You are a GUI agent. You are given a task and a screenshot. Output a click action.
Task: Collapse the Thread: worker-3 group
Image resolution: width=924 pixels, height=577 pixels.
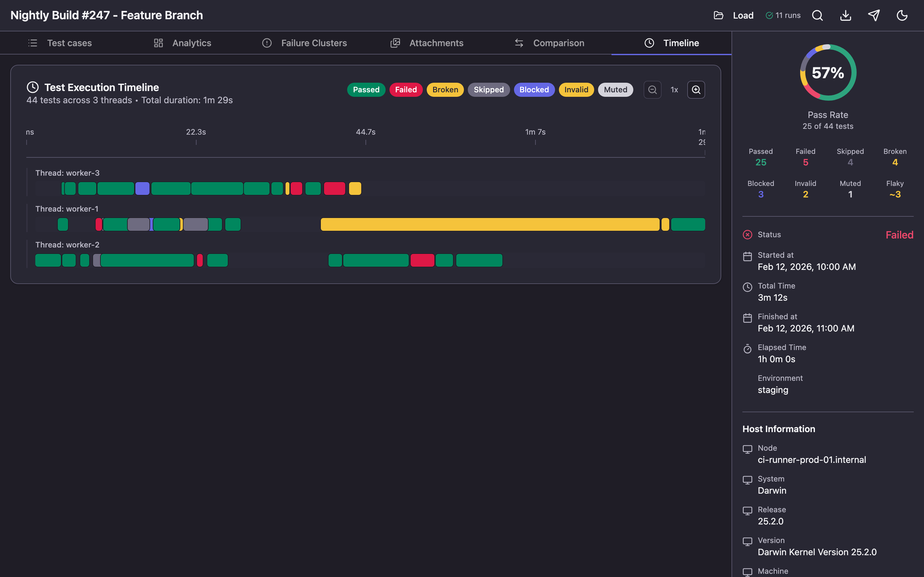tap(67, 173)
